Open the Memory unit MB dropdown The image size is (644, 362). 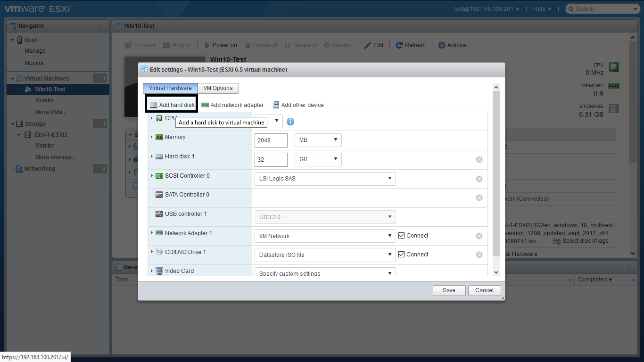(x=318, y=140)
